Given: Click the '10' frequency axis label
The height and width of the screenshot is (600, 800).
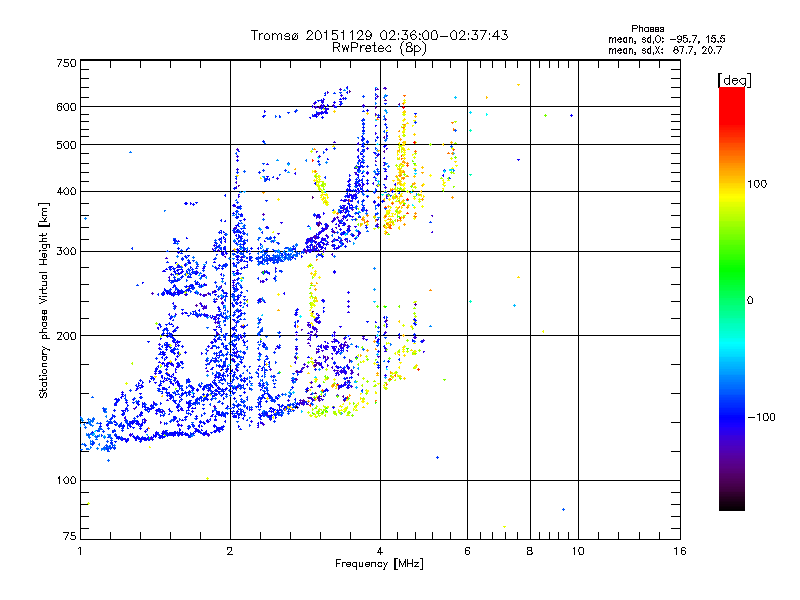Looking at the screenshot, I should tap(578, 551).
